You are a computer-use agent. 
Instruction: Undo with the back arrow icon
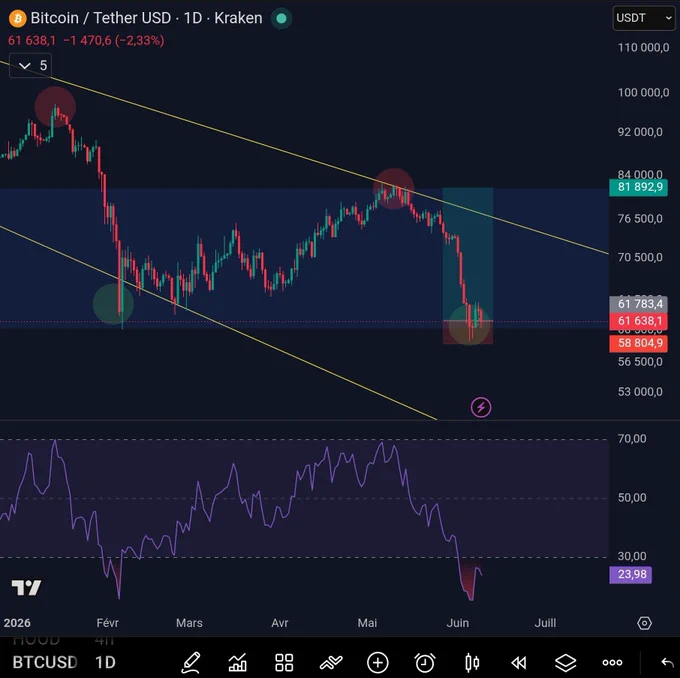(667, 662)
